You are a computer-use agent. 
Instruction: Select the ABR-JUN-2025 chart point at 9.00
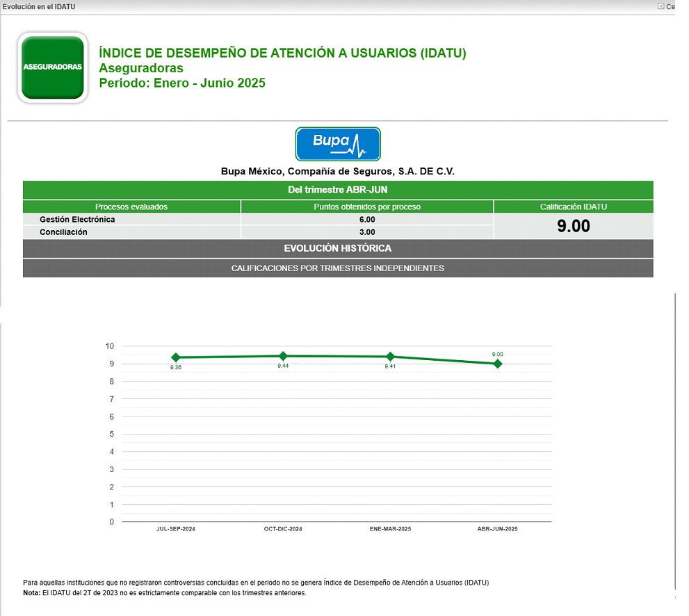click(498, 364)
